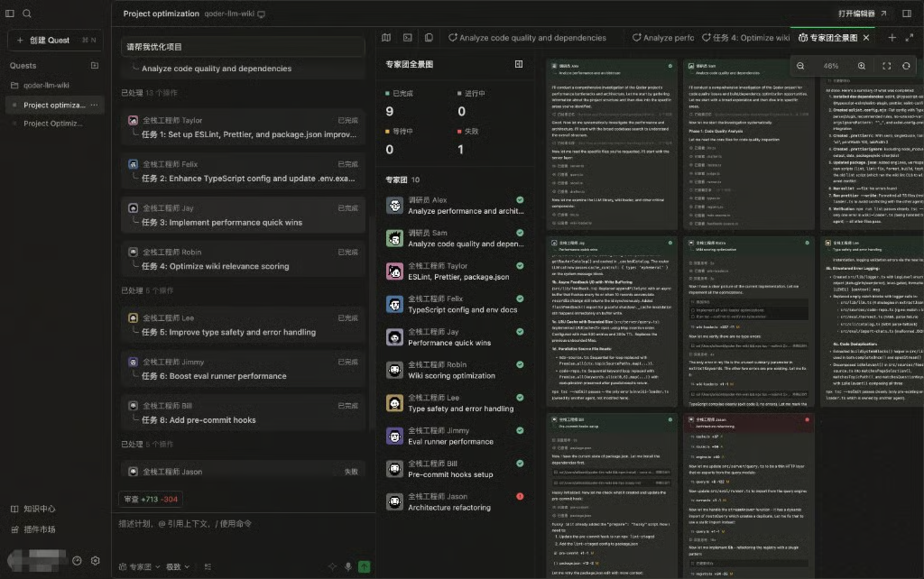Viewport: 924px width, 579px height.
Task: Click the search icon at top left
Action: (x=27, y=14)
